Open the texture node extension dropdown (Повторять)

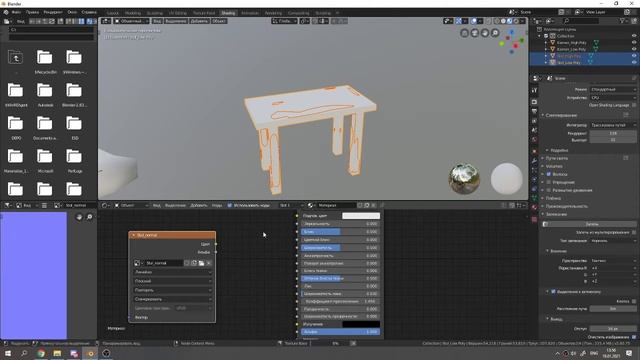pyautogui.click(x=173, y=290)
